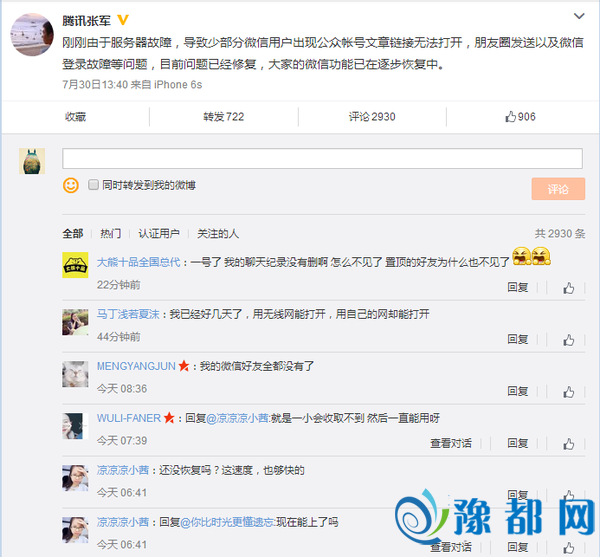Like the comment by 大能十品全国总代
600x557 pixels.
569,286
